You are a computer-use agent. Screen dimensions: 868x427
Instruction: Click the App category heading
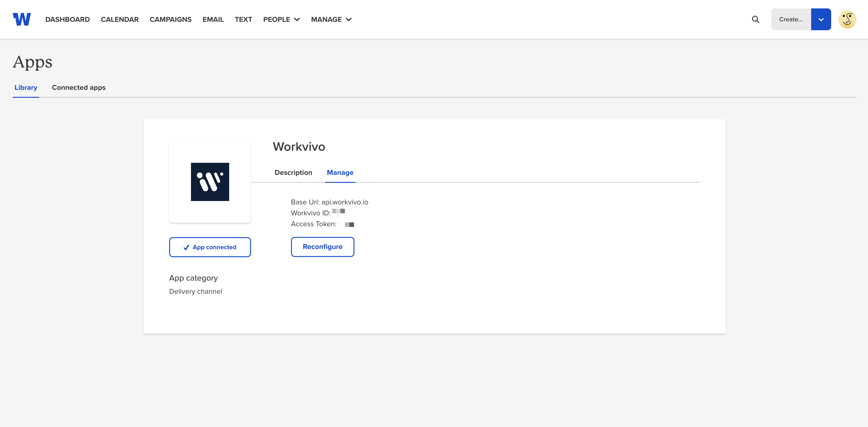pyautogui.click(x=193, y=278)
